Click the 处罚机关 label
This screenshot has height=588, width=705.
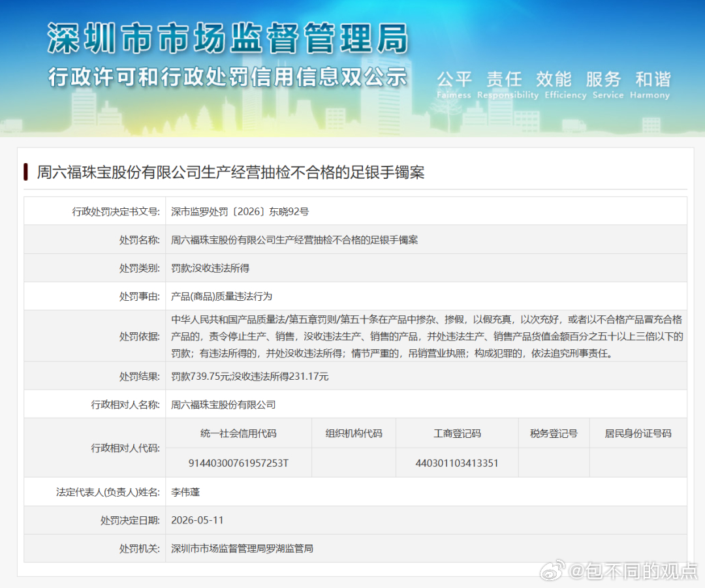(140, 548)
